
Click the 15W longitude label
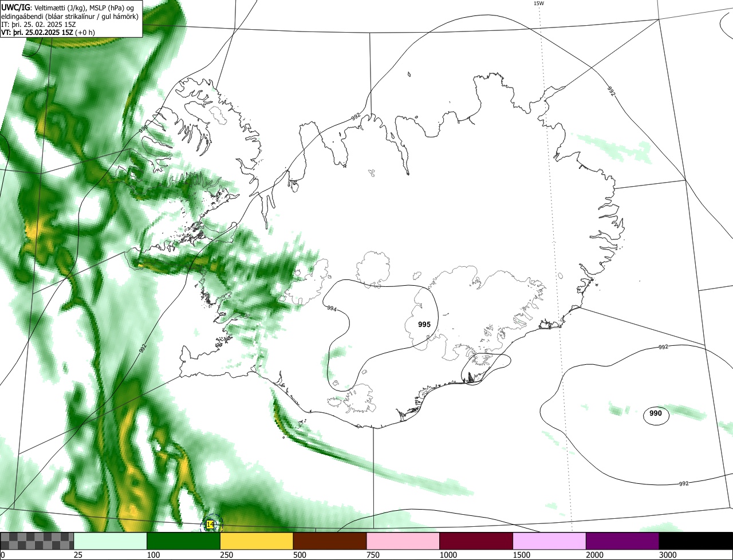538,3
